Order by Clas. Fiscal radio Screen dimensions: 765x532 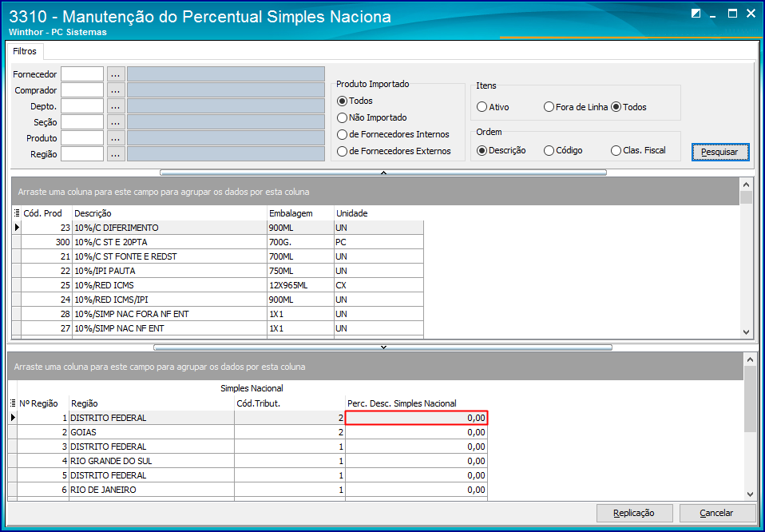(x=638, y=150)
